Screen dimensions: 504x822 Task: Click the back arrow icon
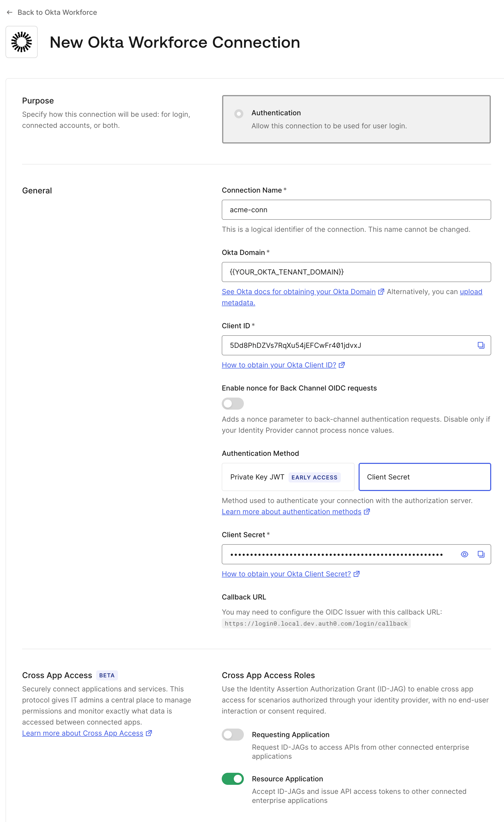(x=10, y=12)
